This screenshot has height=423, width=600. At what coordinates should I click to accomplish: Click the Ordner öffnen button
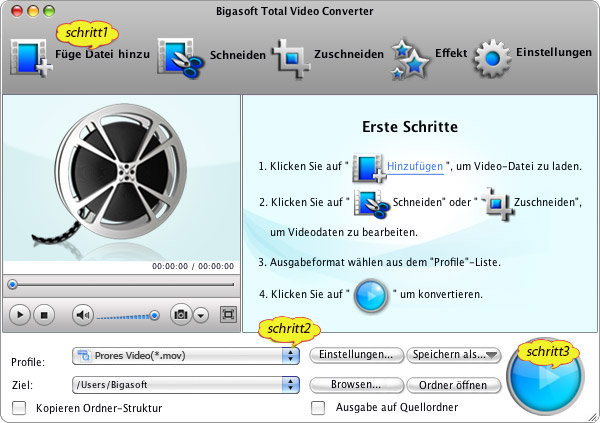pyautogui.click(x=453, y=385)
